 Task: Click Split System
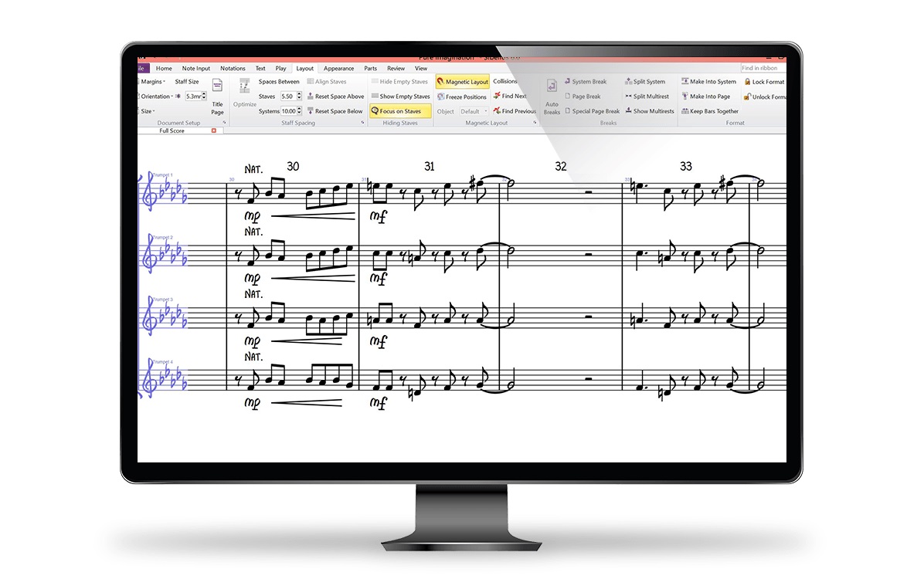[644, 82]
